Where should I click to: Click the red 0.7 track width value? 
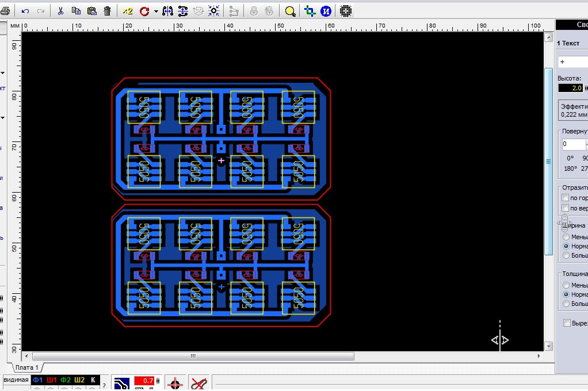click(x=144, y=381)
